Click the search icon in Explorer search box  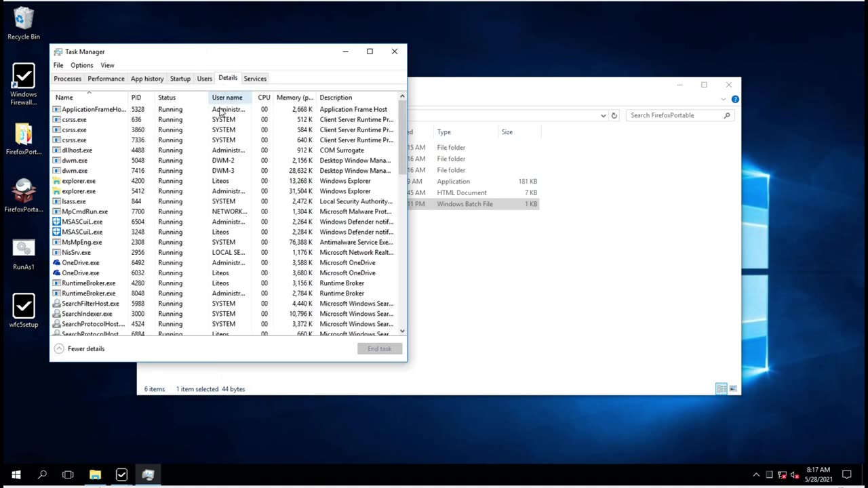coord(727,115)
